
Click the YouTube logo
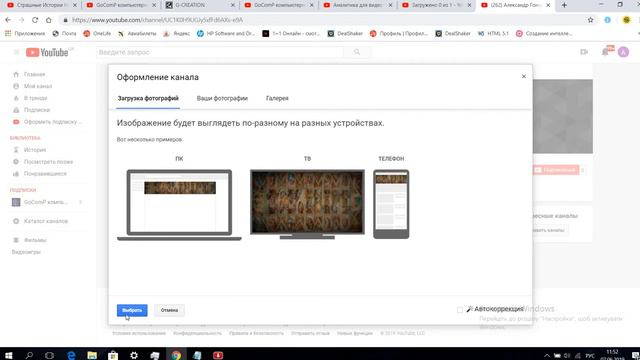[x=47, y=52]
